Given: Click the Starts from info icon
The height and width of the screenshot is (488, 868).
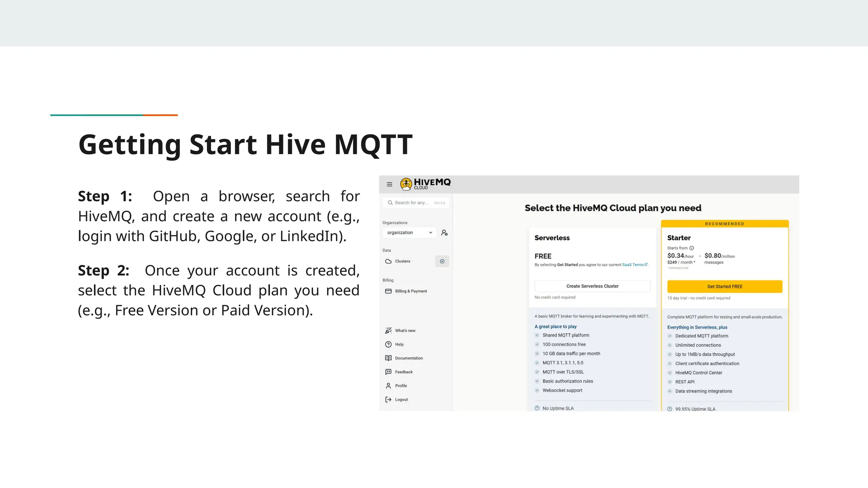Looking at the screenshot, I should (692, 248).
